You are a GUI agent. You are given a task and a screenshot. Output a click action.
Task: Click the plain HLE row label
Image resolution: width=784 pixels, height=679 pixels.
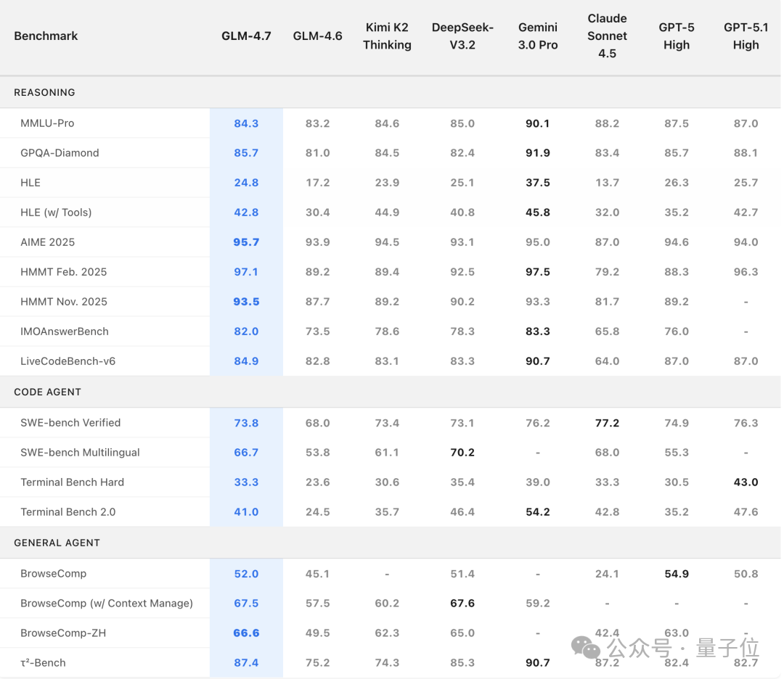(x=30, y=182)
